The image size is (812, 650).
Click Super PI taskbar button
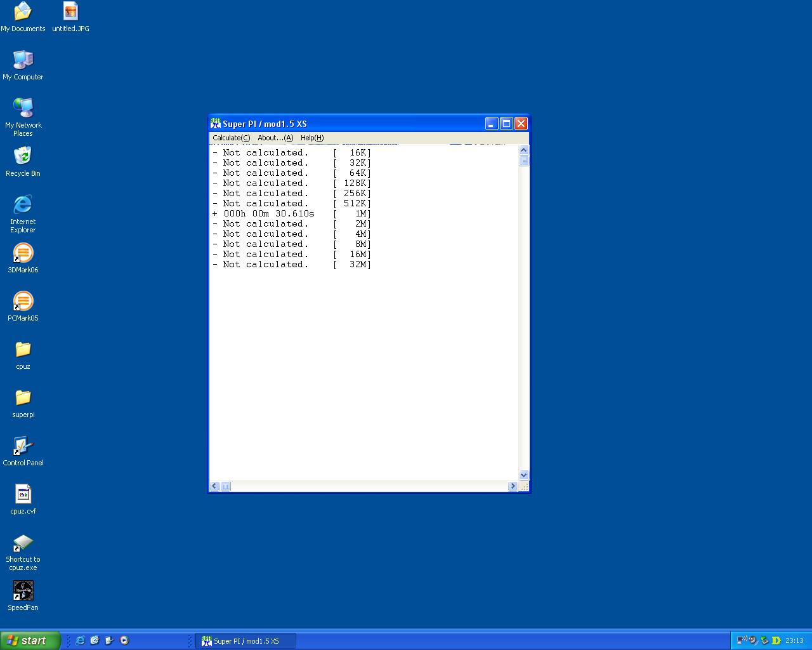(x=246, y=641)
